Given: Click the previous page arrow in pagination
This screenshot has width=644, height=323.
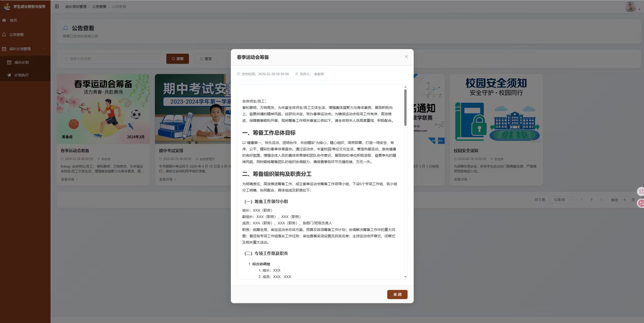Looking at the screenshot, I should click(582, 200).
